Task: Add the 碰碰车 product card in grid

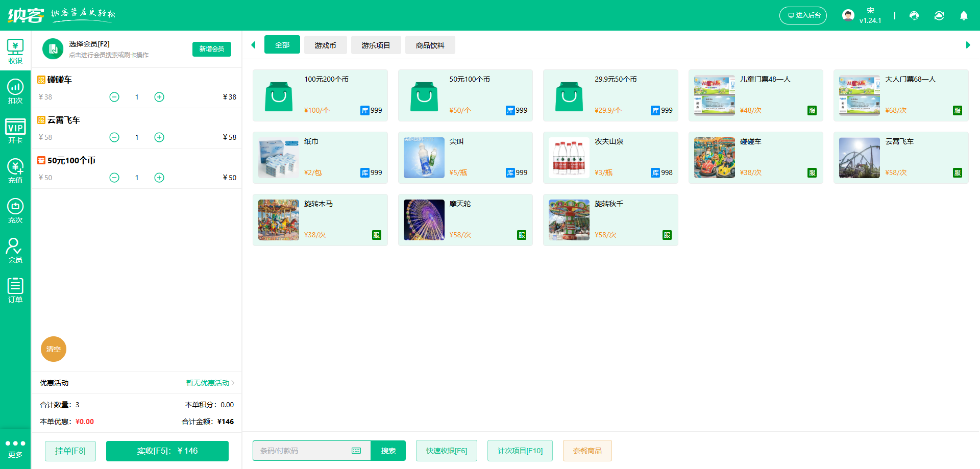Action: coord(756,158)
